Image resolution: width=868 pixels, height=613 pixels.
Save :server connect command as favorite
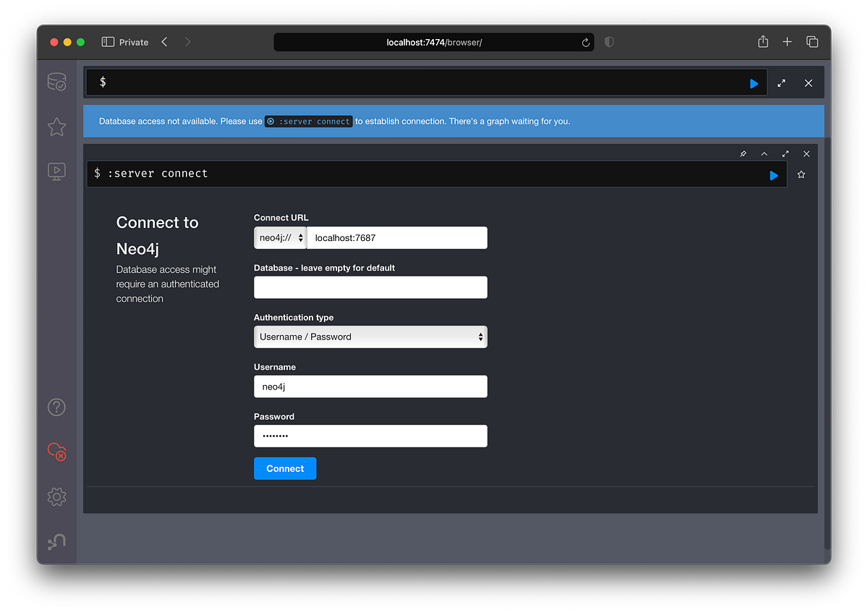(801, 174)
